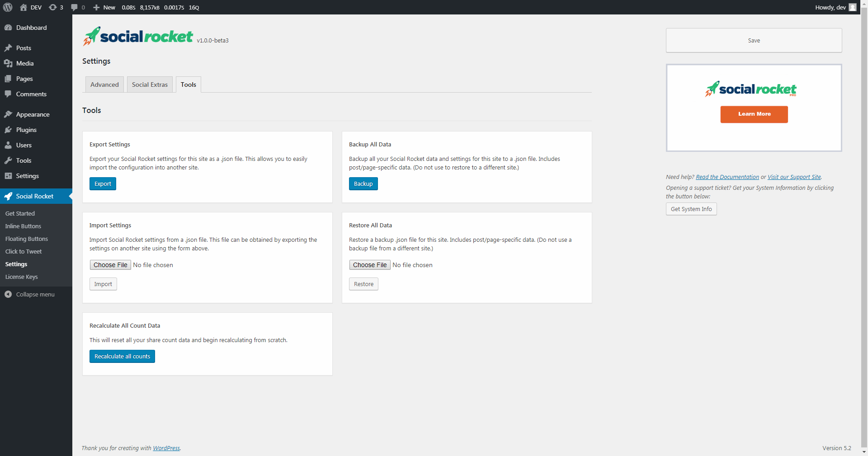Click the Export settings button

pyautogui.click(x=103, y=184)
